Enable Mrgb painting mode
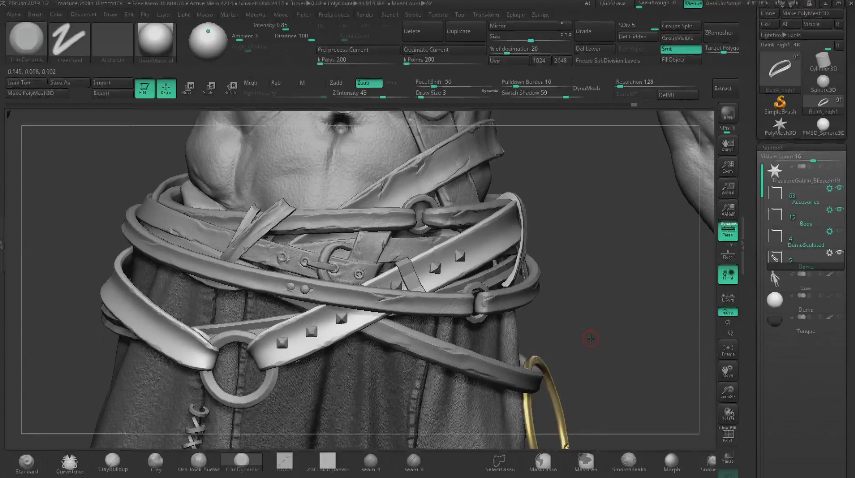 tap(250, 83)
